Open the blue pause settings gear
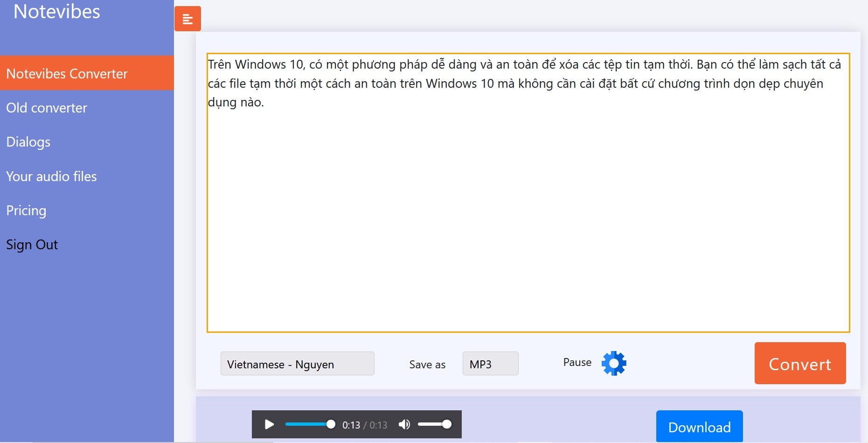This screenshot has height=443, width=868. pos(614,363)
